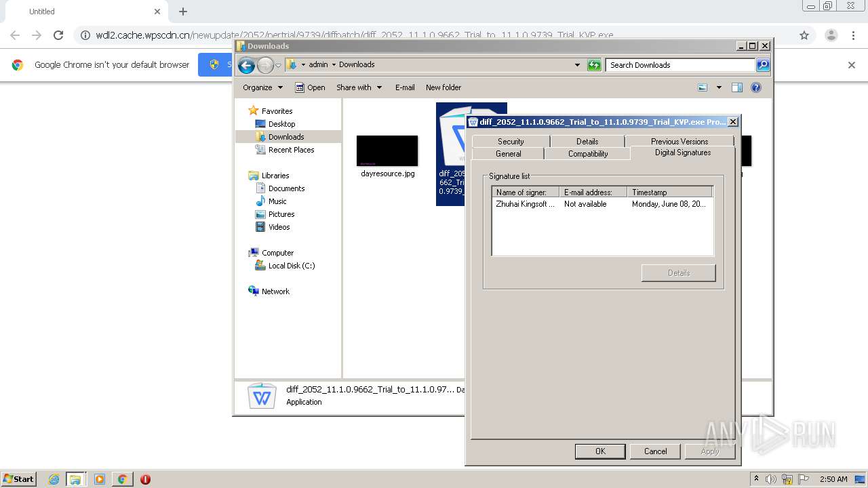Image resolution: width=868 pixels, height=488 pixels.
Task: Switch to the Previous Versions tab
Action: coord(679,141)
